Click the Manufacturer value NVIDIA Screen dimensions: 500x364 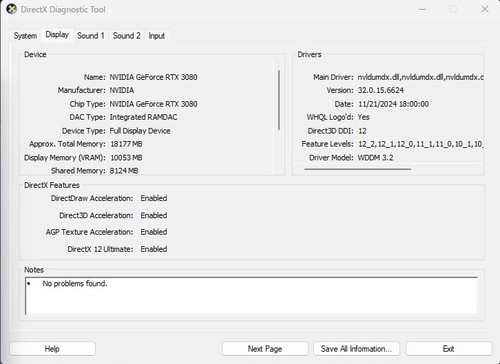[x=122, y=90]
